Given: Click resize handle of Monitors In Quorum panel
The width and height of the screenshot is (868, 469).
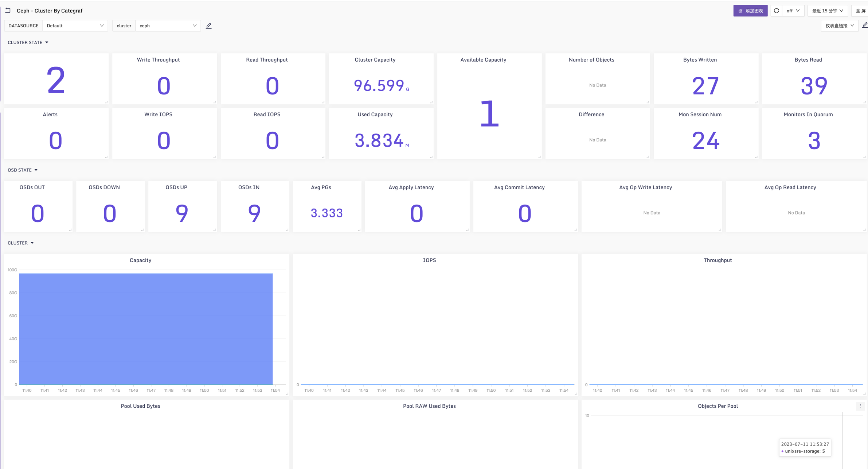Looking at the screenshot, I should pyautogui.click(x=864, y=157).
